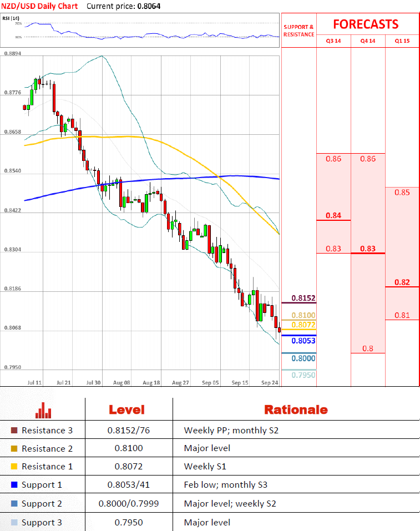Click the Sep 24 date axis label
420x531 pixels.
(x=270, y=382)
